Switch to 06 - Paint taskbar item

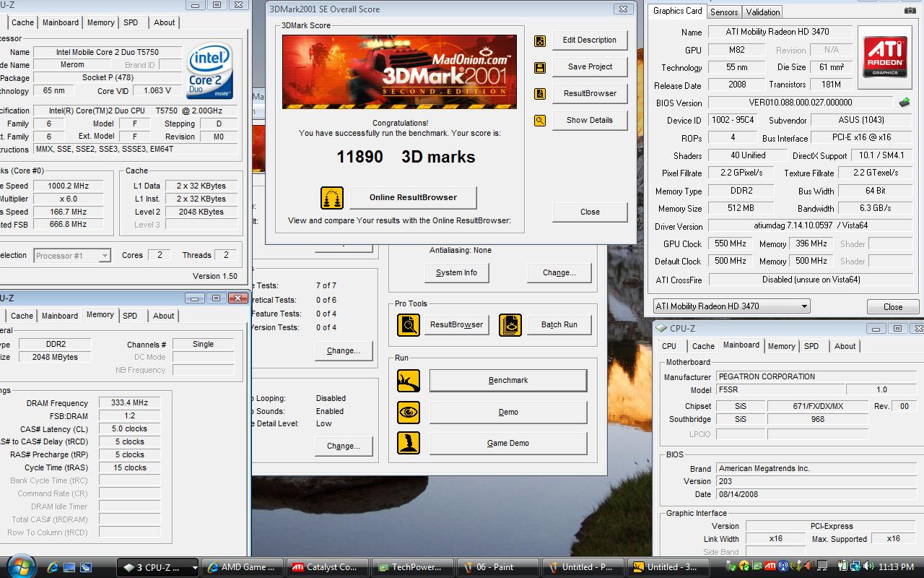tap(497, 567)
